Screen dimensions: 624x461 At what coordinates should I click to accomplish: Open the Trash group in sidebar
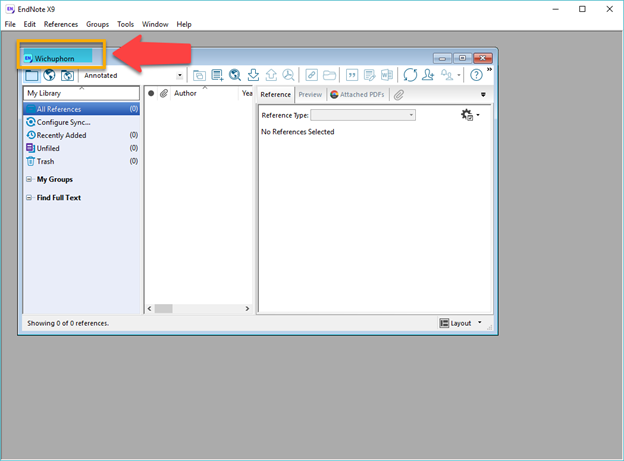[45, 161]
